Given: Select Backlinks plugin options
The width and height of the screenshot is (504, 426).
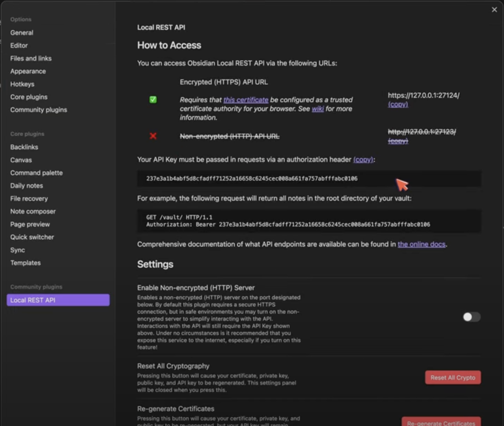Looking at the screenshot, I should [x=24, y=147].
